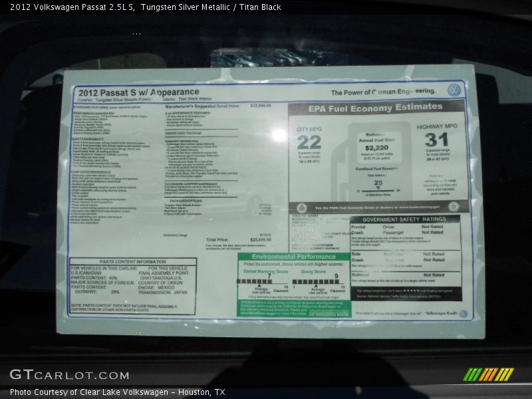Expand the Packages/Options section

185,200
